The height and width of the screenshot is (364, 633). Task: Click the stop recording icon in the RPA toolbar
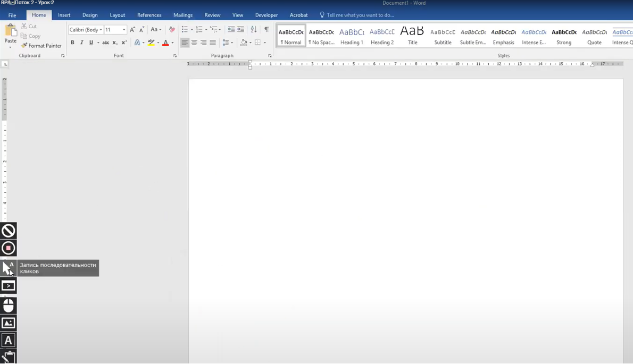point(9,248)
